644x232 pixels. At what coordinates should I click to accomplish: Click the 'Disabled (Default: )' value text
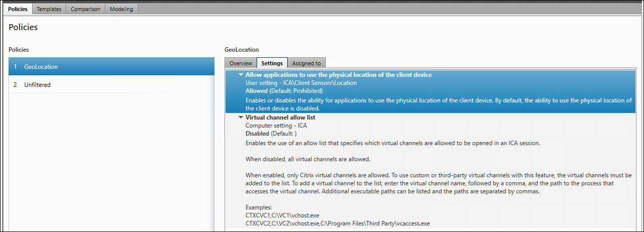[271, 134]
